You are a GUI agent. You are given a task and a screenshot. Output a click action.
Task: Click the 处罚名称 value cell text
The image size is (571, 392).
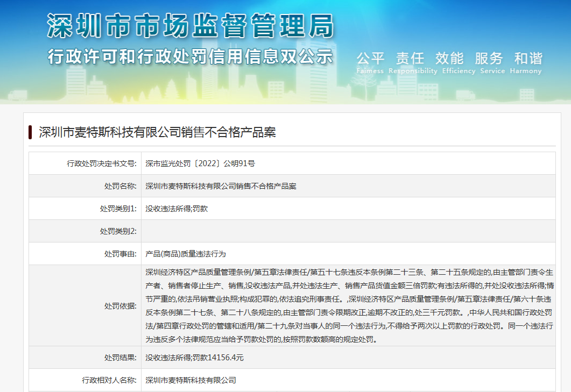221,186
